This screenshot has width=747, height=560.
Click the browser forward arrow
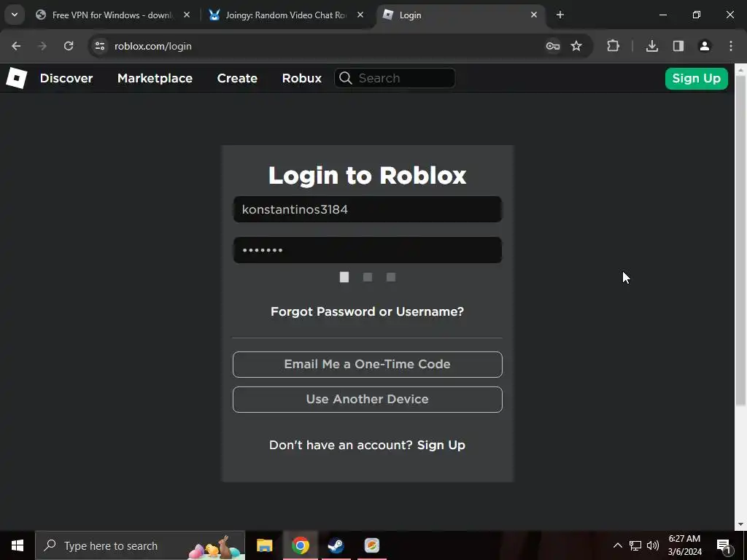pos(42,46)
